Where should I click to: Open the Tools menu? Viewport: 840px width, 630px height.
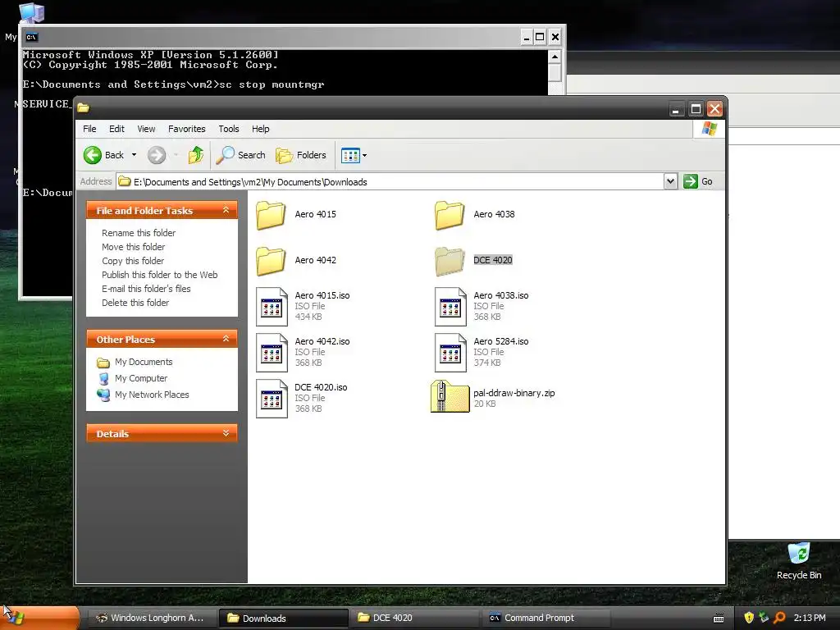(229, 129)
